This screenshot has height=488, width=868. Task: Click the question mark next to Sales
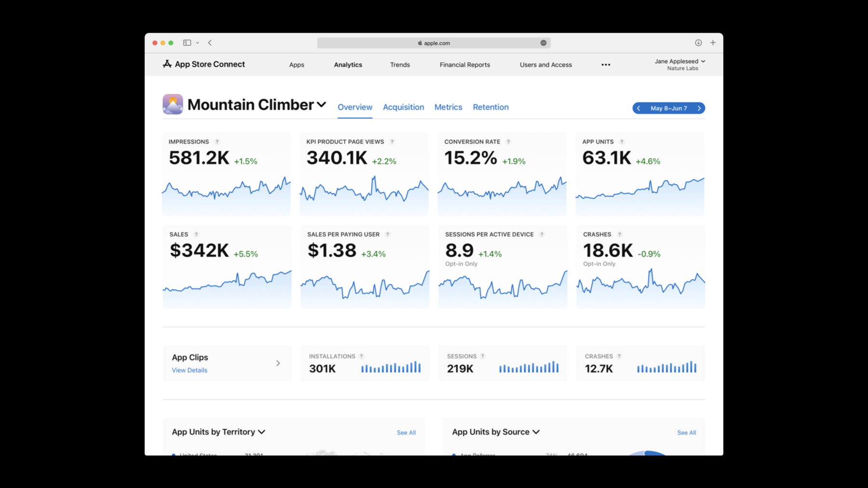pos(196,234)
